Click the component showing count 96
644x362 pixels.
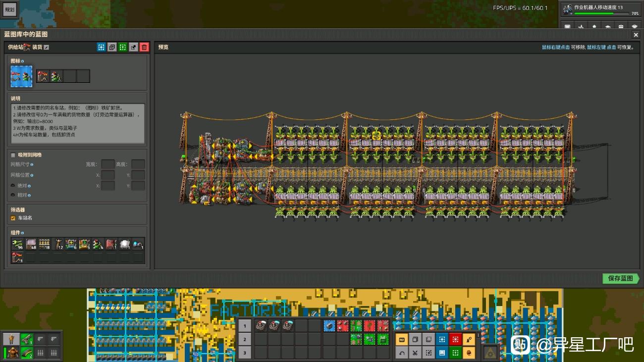[18, 244]
